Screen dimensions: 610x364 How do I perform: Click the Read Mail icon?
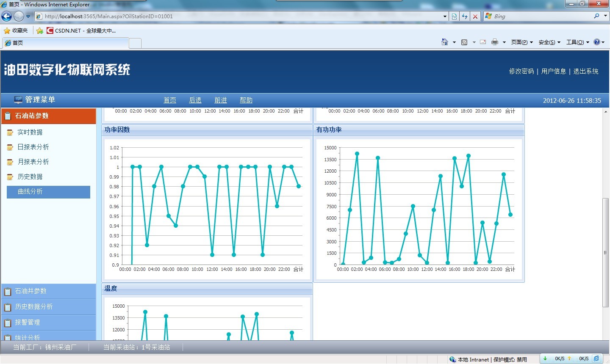(483, 42)
